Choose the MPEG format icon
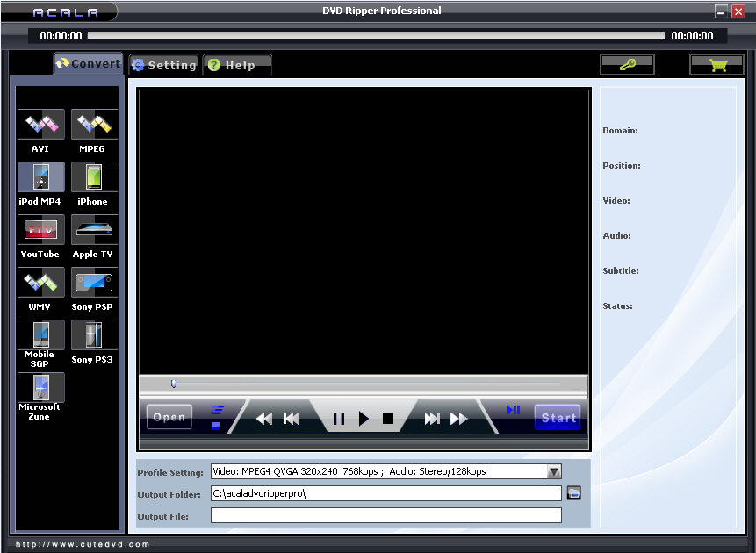 [x=93, y=126]
